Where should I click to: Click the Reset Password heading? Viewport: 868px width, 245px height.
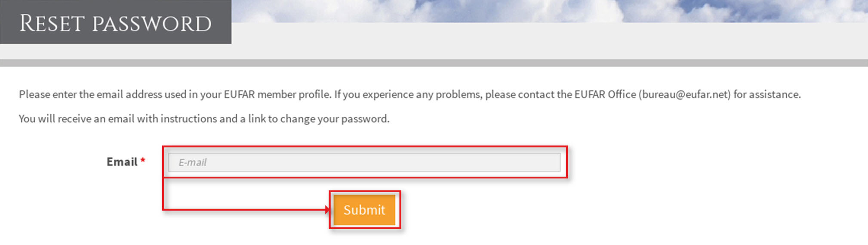click(x=115, y=23)
